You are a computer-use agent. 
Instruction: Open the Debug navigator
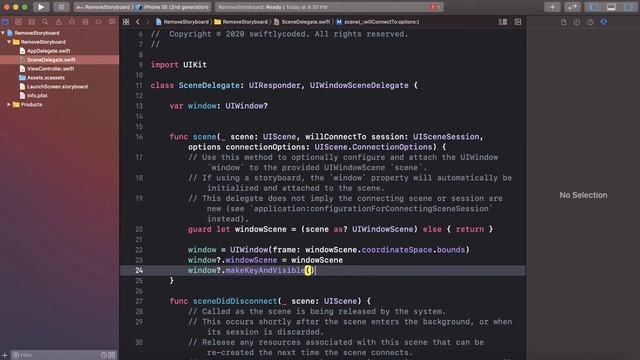(85, 22)
